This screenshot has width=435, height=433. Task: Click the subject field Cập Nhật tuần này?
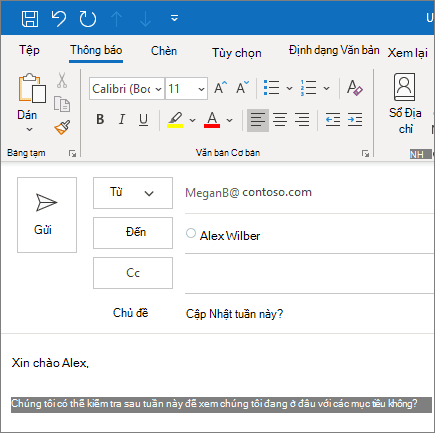tap(234, 314)
